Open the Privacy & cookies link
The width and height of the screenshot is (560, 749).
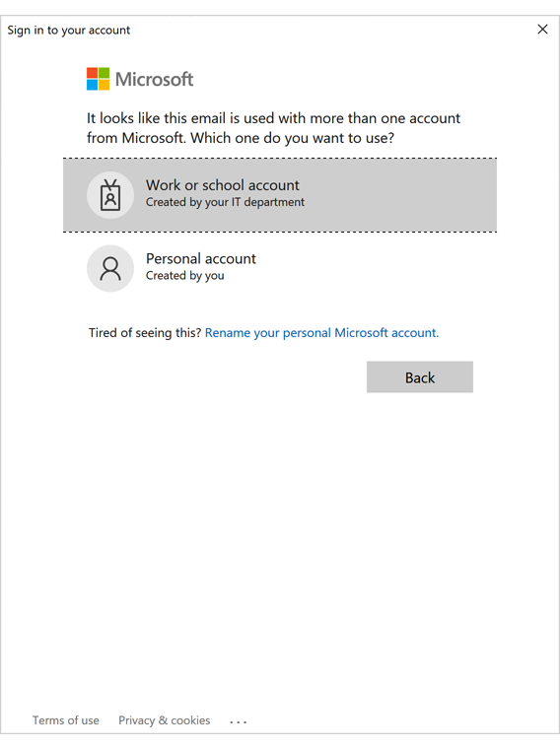point(165,720)
